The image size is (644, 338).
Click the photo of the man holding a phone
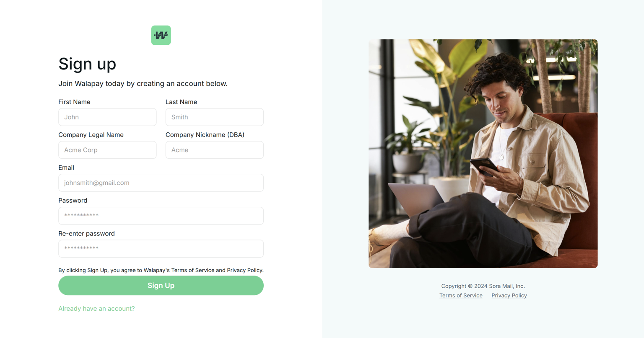483,154
